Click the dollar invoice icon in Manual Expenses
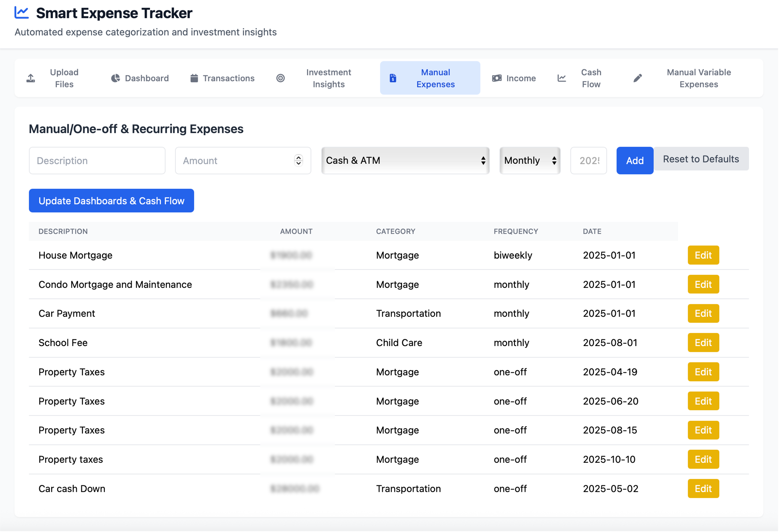The width and height of the screenshot is (779, 532). tap(393, 78)
